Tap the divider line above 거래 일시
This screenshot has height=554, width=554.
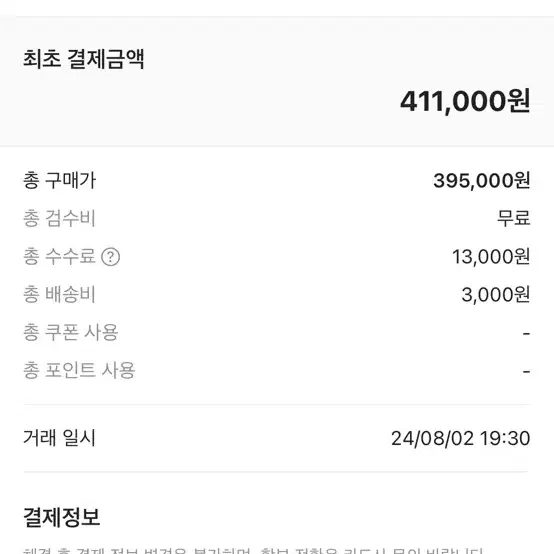click(x=277, y=405)
